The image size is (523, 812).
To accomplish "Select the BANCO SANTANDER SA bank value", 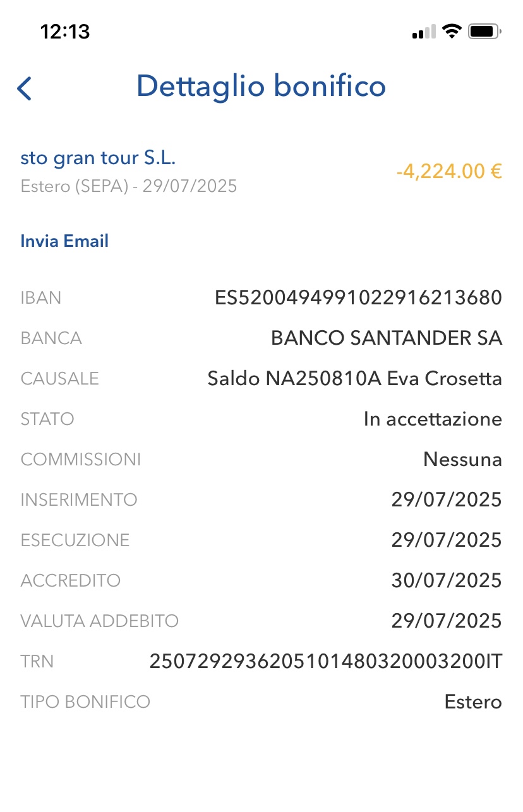I will point(387,338).
